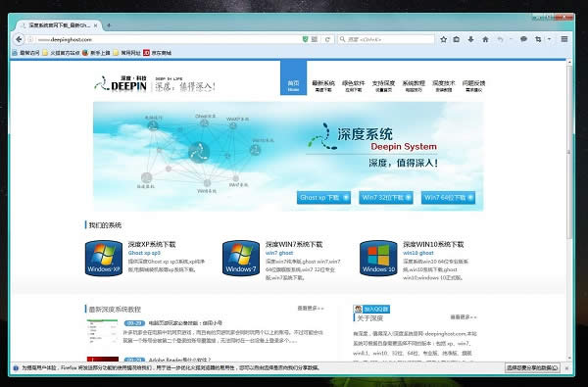Viewport: 588px width, 387px height.
Task: Open the 最常访问 bookmark folder
Action: point(25,53)
